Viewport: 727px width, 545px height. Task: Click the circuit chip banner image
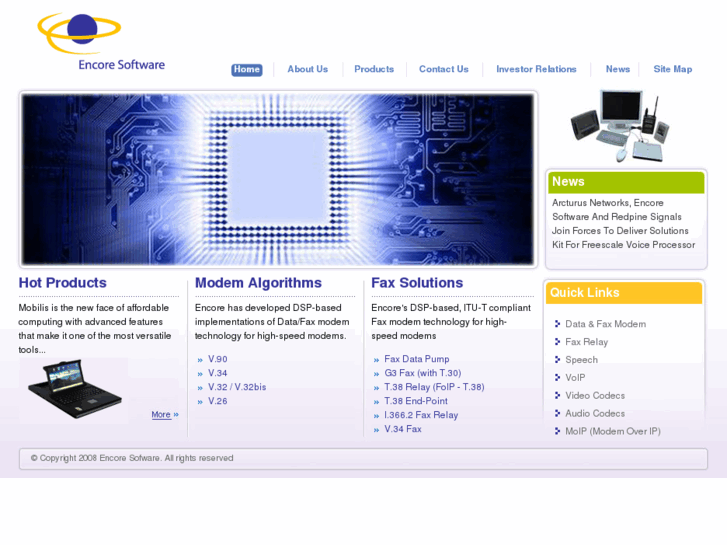pyautogui.click(x=278, y=180)
